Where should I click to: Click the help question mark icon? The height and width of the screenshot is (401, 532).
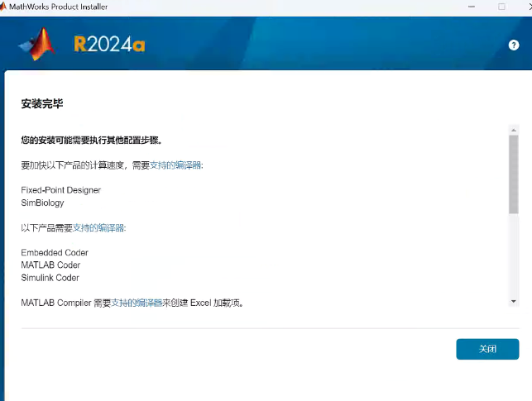coord(513,45)
